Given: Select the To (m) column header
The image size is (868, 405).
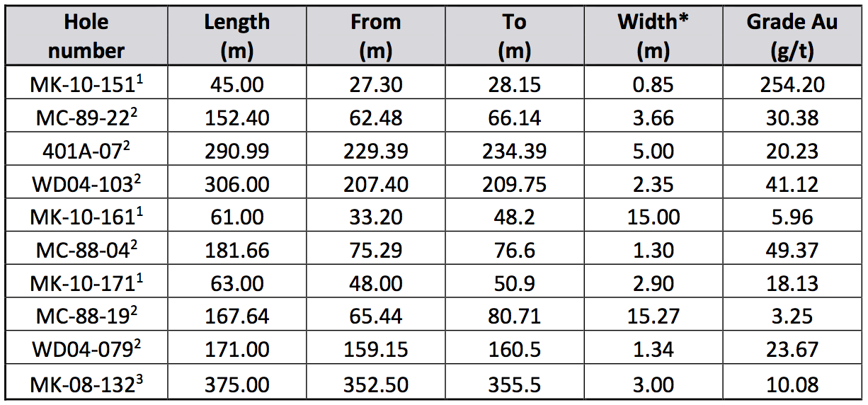Looking at the screenshot, I should click(x=514, y=36).
